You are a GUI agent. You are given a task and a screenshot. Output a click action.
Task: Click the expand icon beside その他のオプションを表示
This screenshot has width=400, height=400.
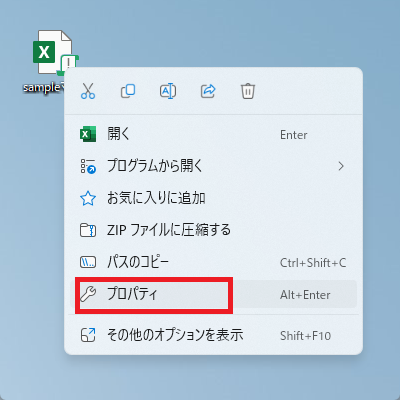(x=88, y=335)
